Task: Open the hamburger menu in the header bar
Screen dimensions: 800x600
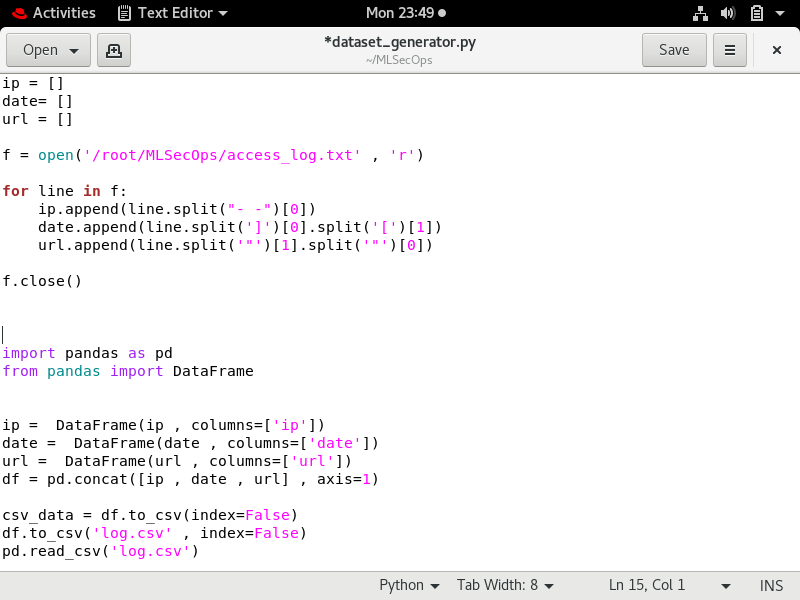Action: [x=730, y=50]
